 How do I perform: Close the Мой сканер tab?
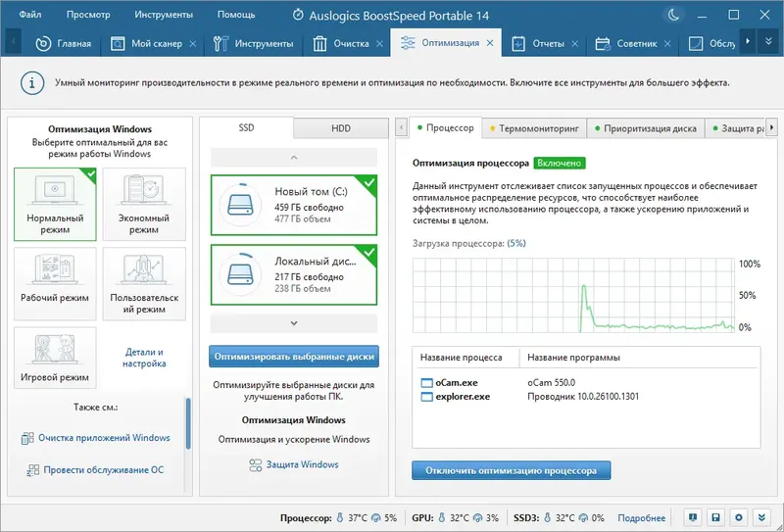192,43
